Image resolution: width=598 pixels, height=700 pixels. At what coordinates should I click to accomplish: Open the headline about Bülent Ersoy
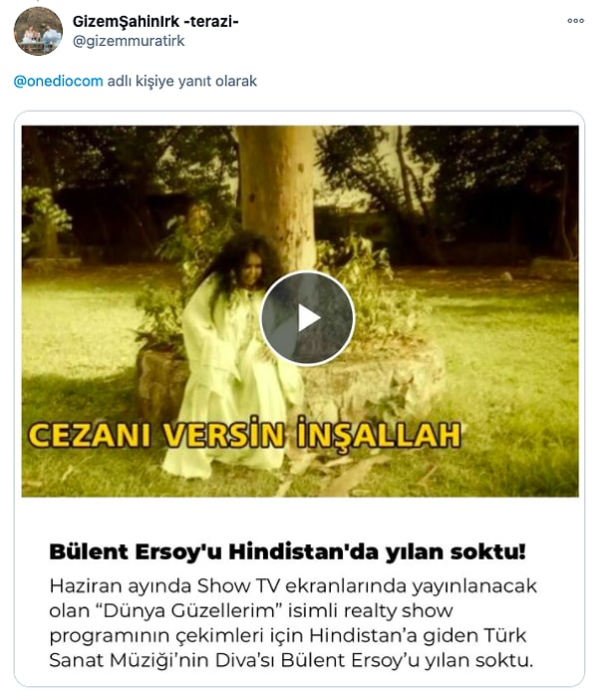[288, 551]
